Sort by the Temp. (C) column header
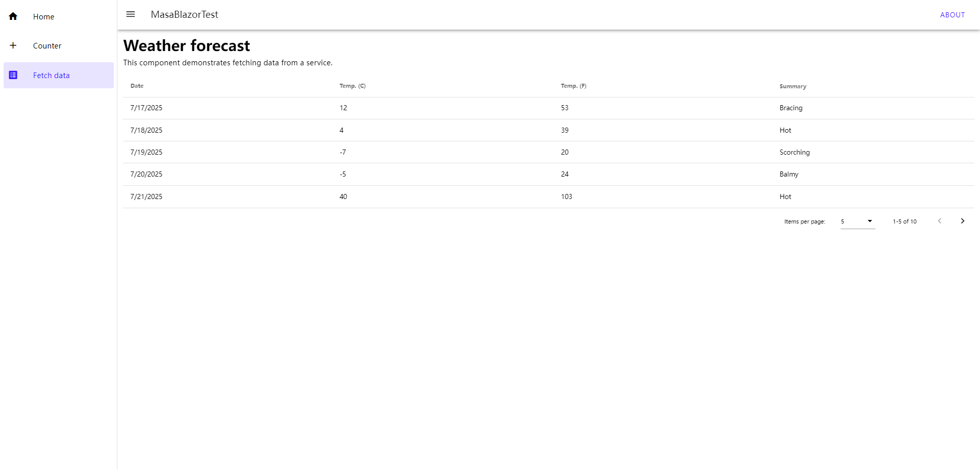This screenshot has height=469, width=980. pos(352,86)
